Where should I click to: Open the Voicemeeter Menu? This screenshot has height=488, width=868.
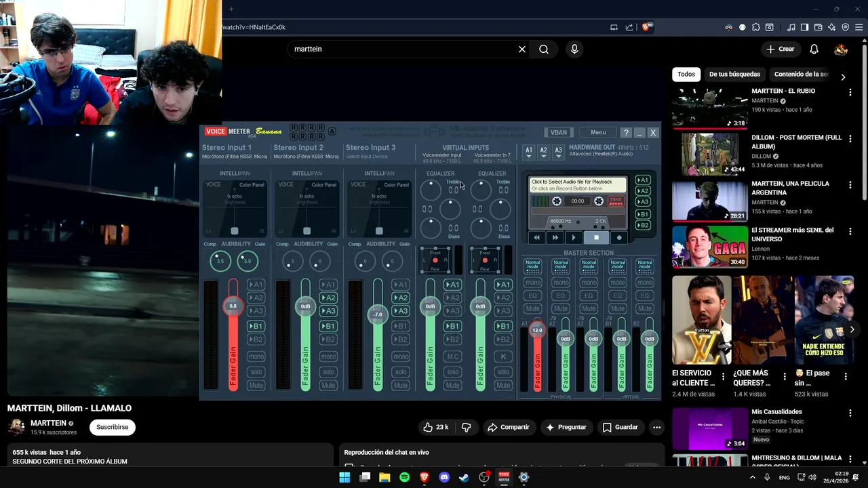(598, 133)
